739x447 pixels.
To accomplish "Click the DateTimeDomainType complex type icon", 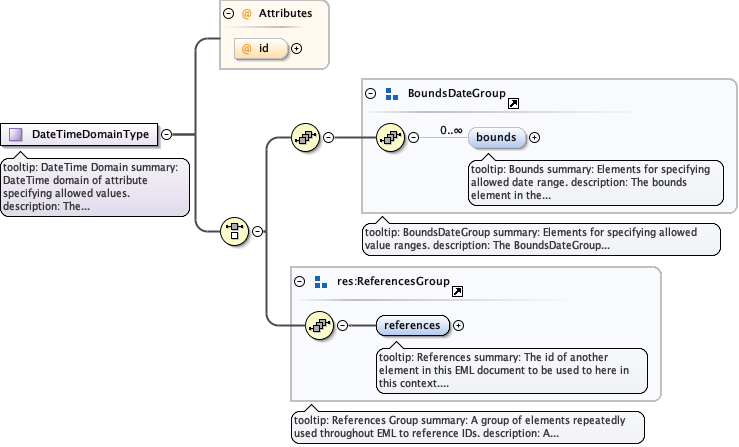I will (x=16, y=134).
